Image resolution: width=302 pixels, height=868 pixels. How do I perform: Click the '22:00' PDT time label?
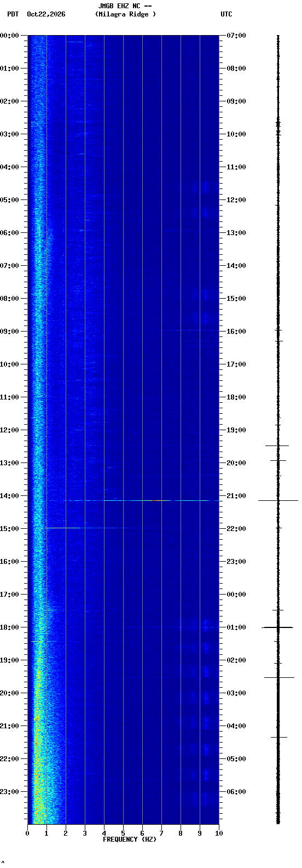coord(9,759)
